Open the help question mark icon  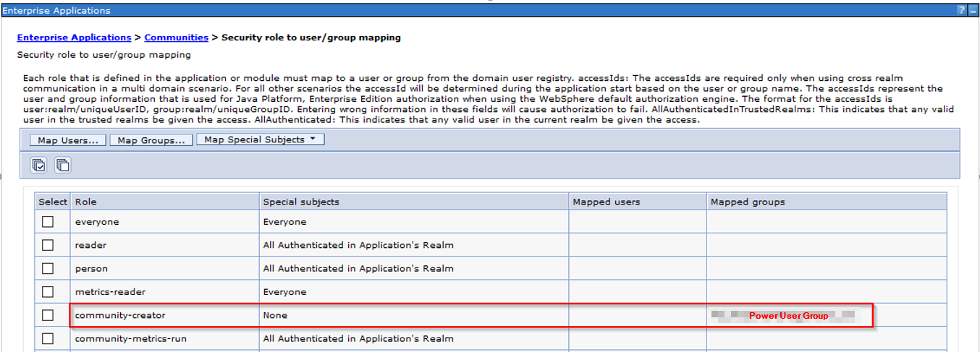click(961, 10)
